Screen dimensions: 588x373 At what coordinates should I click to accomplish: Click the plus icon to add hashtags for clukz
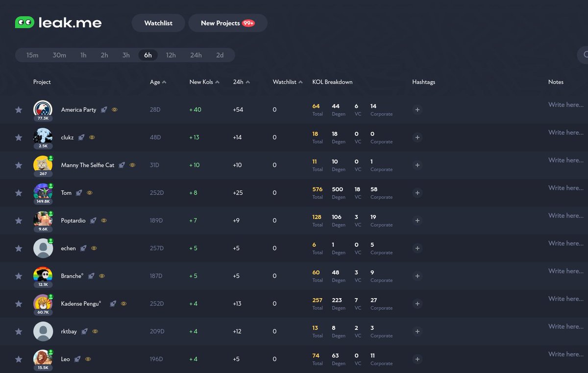tap(417, 138)
